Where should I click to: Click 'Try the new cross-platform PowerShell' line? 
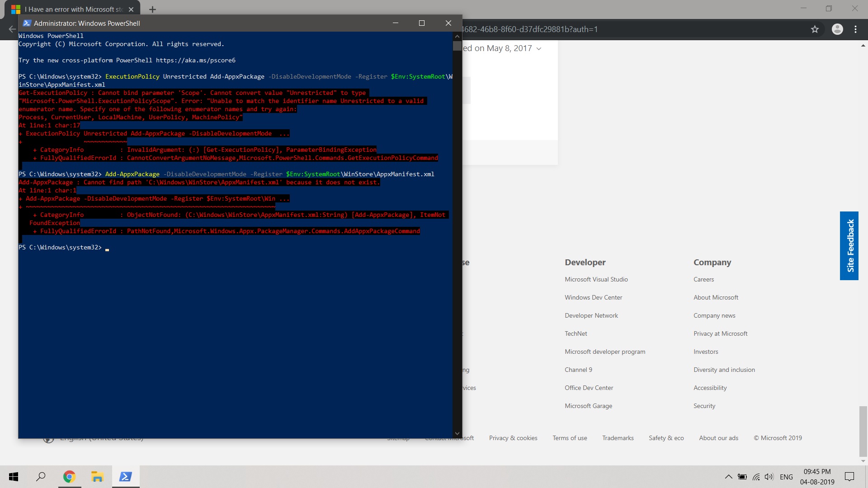(x=127, y=61)
